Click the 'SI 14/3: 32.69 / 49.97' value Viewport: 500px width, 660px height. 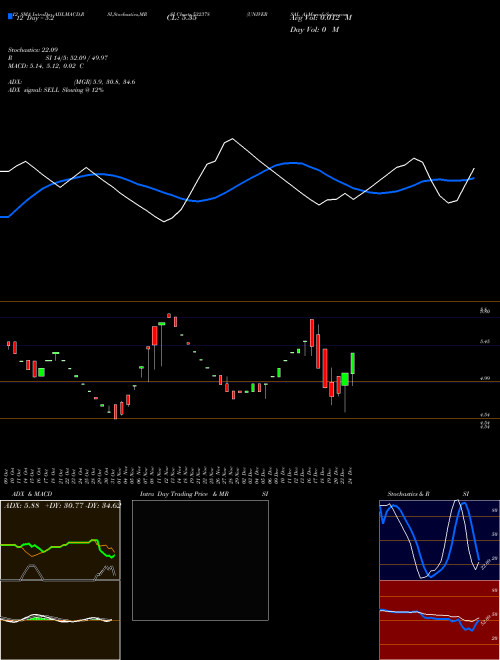77,58
